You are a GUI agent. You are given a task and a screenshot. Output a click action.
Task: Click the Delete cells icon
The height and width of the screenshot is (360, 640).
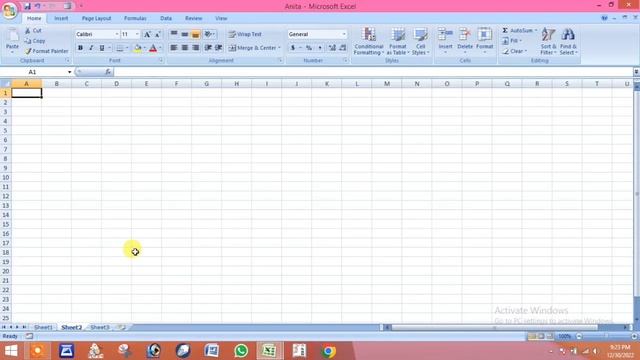[464, 34]
